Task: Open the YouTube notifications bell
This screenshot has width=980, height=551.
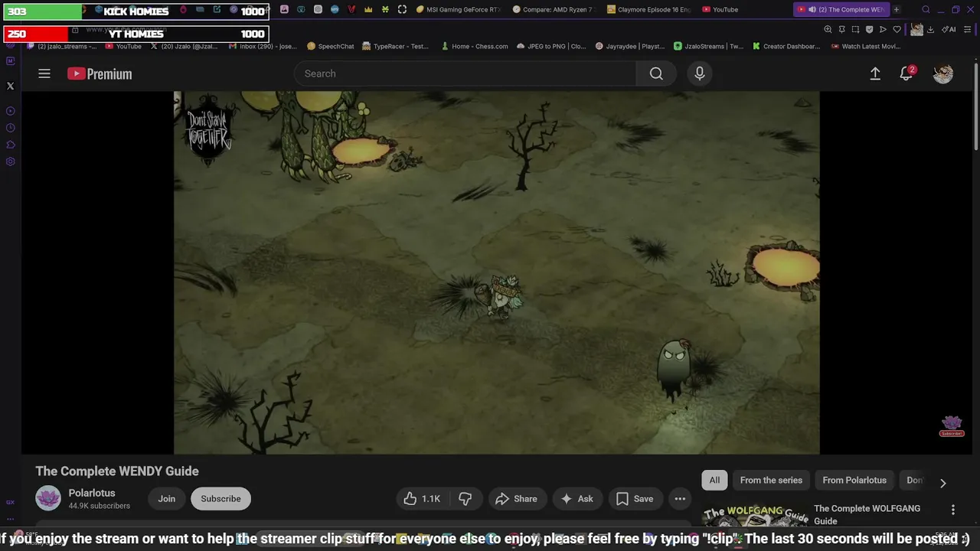Action: click(x=906, y=73)
